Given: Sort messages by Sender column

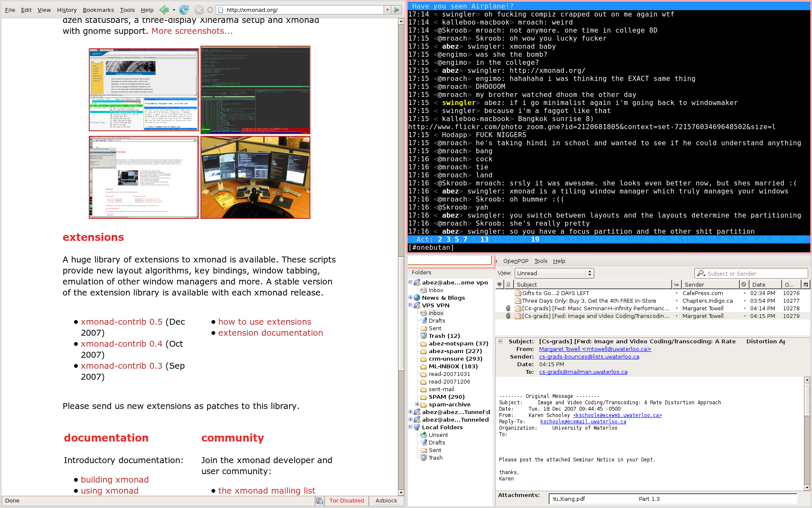Looking at the screenshot, I should point(710,284).
